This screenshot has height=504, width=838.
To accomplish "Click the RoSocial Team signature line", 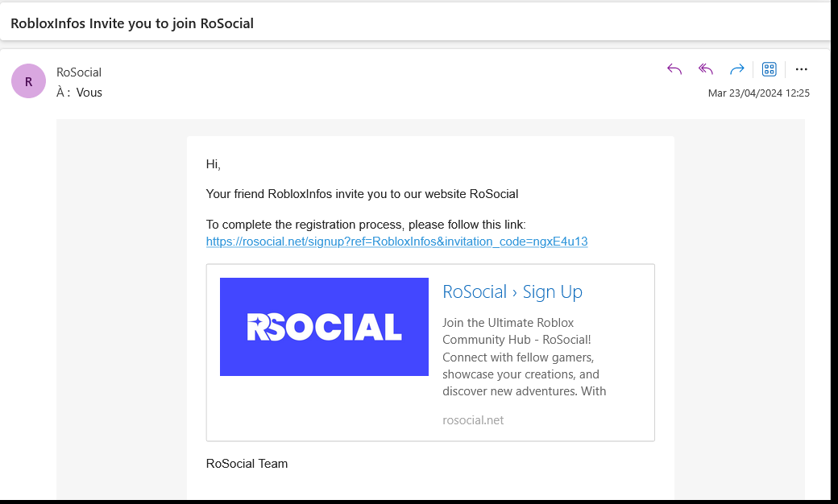I will pos(247,464).
